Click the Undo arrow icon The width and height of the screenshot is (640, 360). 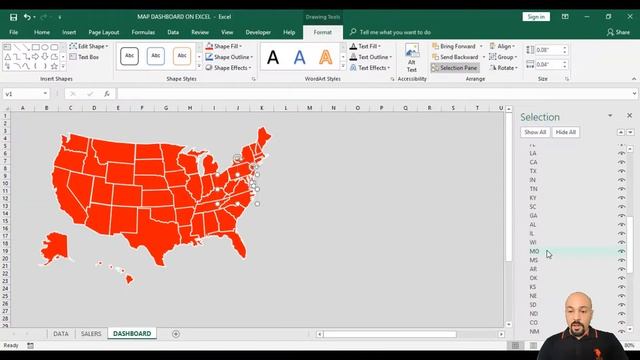[27, 17]
